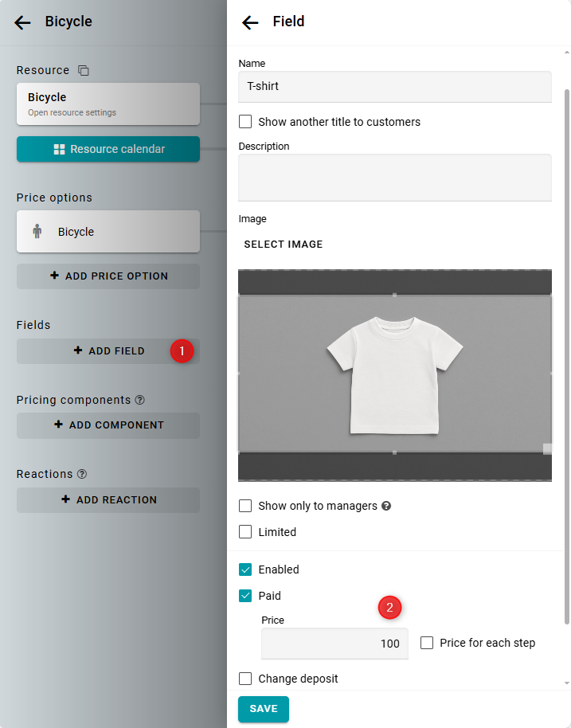Toggle the Enabled checkbox
Viewport: 571px width, 728px height.
pyautogui.click(x=245, y=569)
